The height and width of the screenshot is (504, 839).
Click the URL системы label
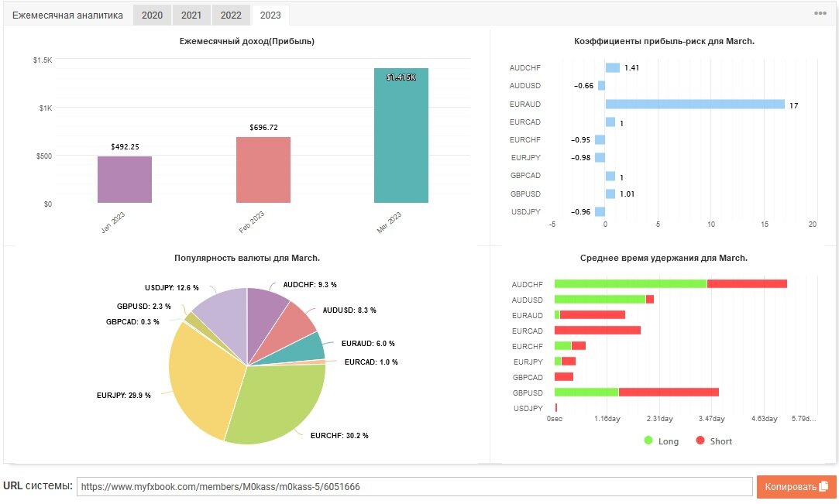coord(37,486)
